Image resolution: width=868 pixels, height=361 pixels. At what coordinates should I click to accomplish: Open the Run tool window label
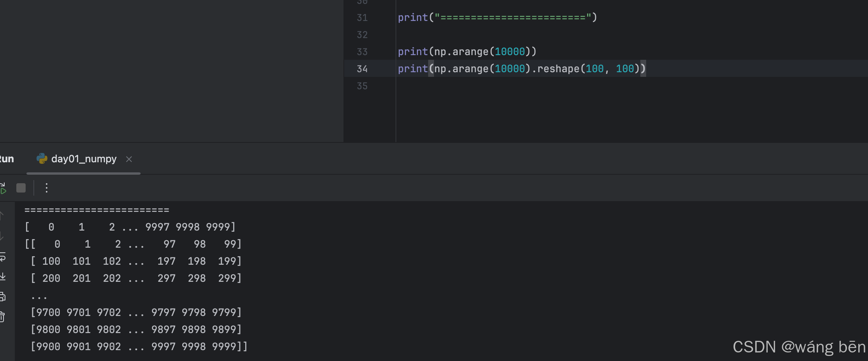point(7,159)
